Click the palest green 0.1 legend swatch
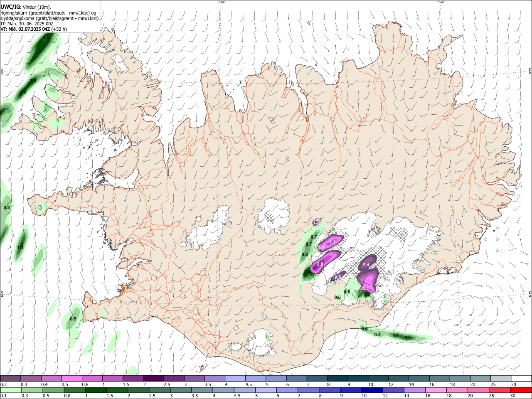 click(11, 390)
